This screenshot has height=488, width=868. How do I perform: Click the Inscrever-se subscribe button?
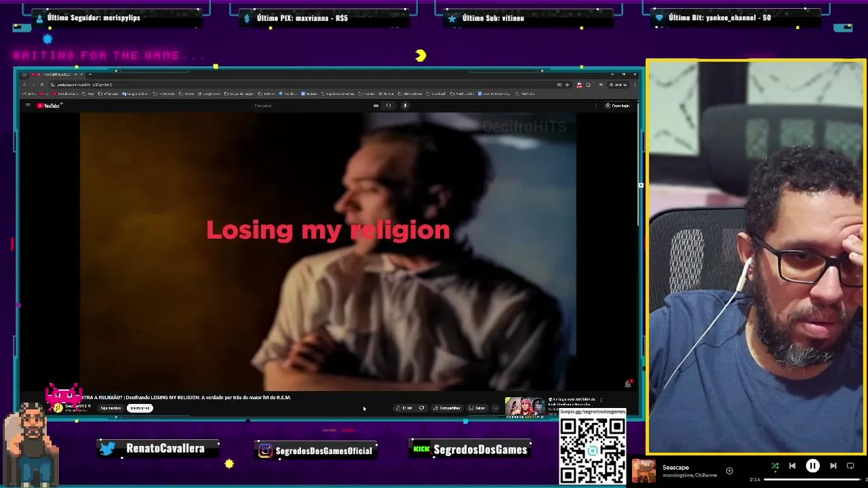pos(140,408)
